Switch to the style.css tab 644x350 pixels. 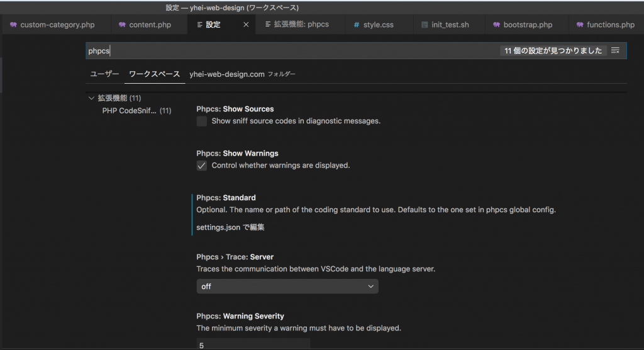pos(377,25)
